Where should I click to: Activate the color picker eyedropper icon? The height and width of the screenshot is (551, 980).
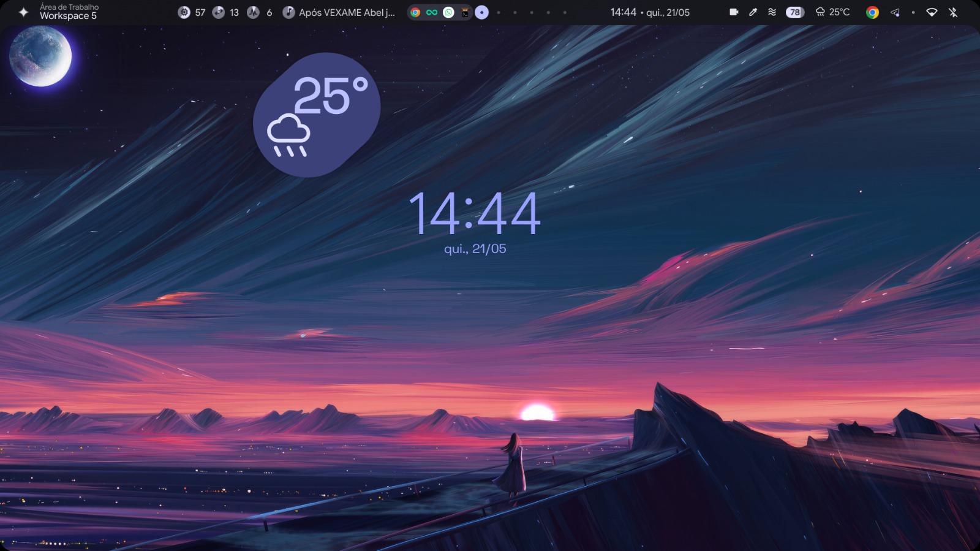(x=753, y=12)
